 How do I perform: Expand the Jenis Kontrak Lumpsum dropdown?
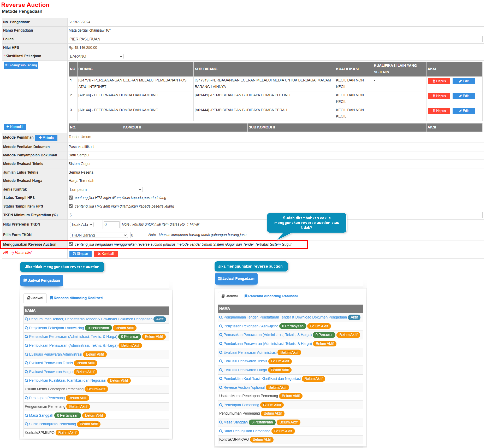[105, 190]
